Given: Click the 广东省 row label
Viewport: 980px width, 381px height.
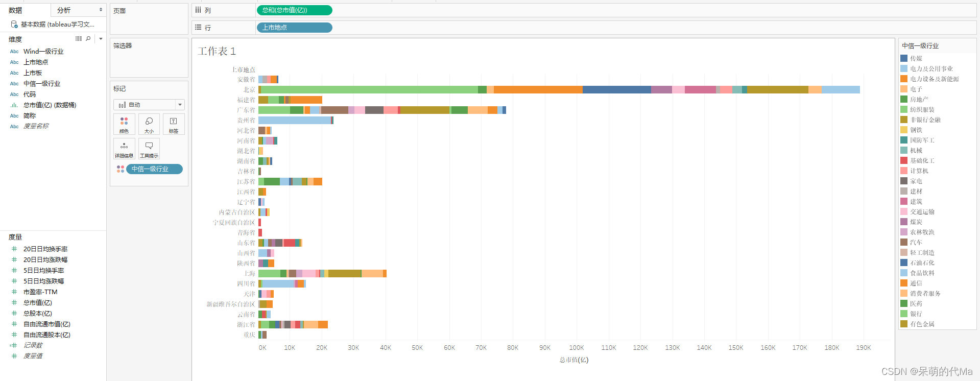Looking at the screenshot, I should click(x=246, y=110).
